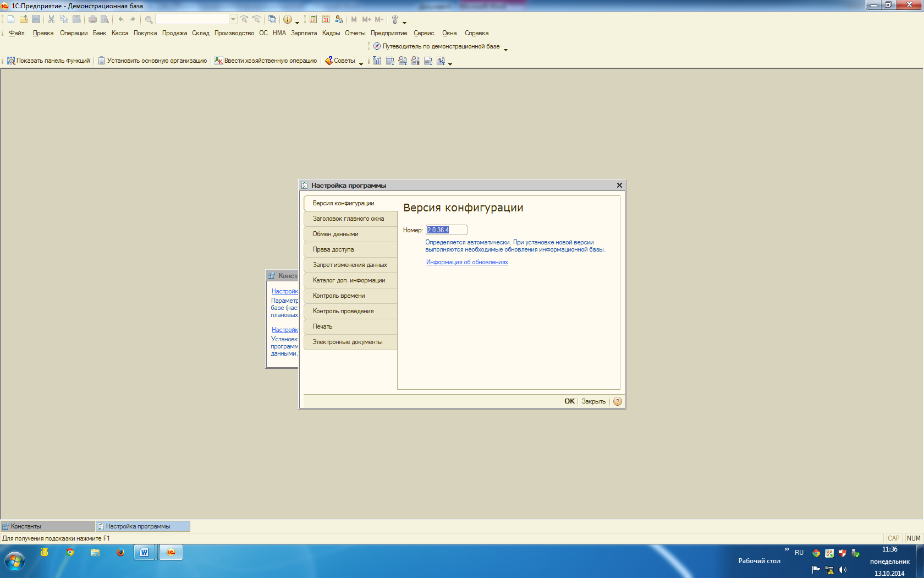This screenshot has height=578, width=924.
Task: Click Ввести хозяйственную операцию button
Action: click(266, 61)
